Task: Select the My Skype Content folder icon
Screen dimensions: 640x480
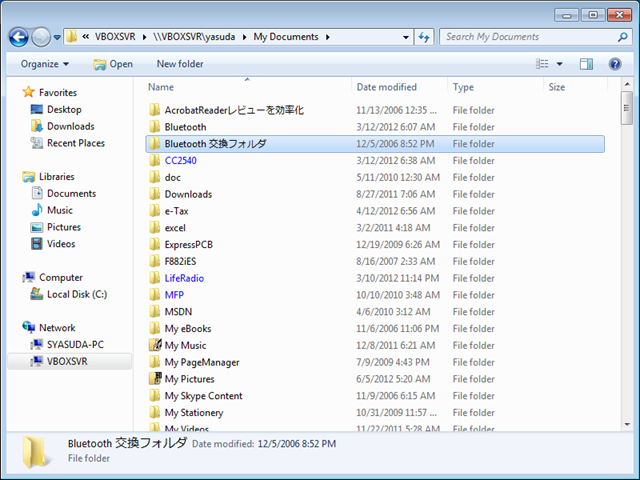Action: [155, 396]
